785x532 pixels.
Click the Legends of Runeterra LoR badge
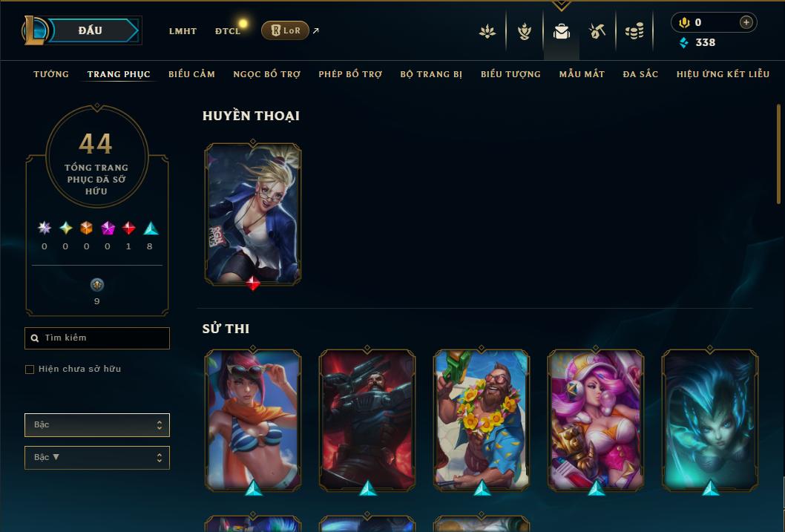pos(285,30)
